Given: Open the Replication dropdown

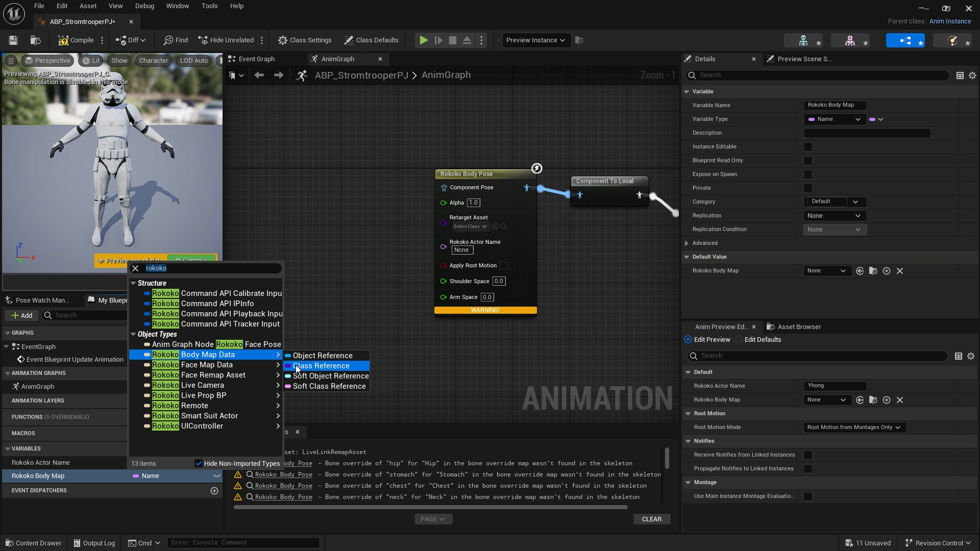Looking at the screenshot, I should 835,216.
